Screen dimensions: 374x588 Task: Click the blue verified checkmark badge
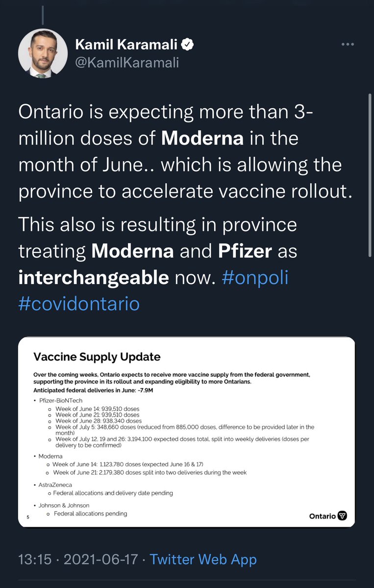[x=188, y=45]
